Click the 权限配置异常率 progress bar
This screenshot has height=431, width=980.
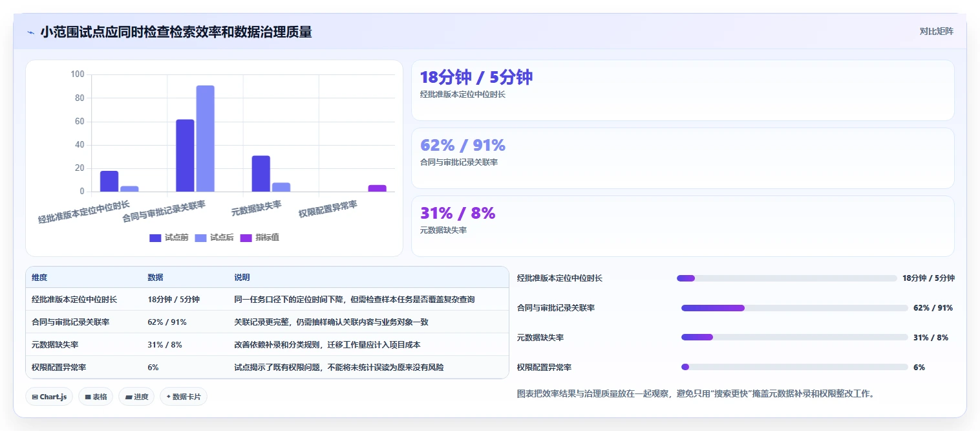tap(794, 368)
